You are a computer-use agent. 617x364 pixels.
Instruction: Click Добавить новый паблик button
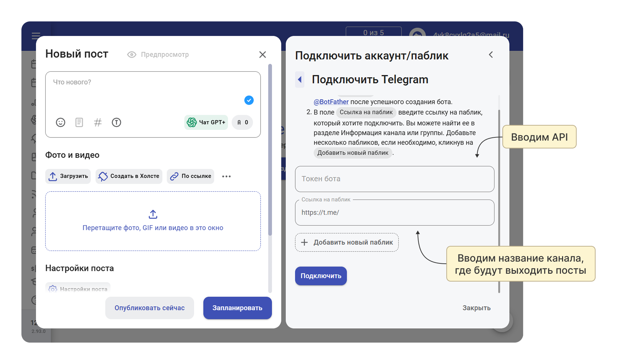[347, 242]
